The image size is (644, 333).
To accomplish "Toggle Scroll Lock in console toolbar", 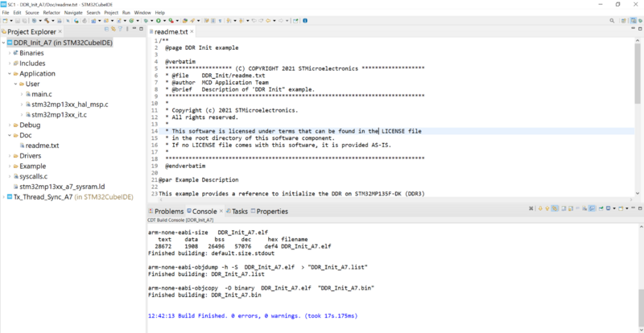I will (x=571, y=208).
